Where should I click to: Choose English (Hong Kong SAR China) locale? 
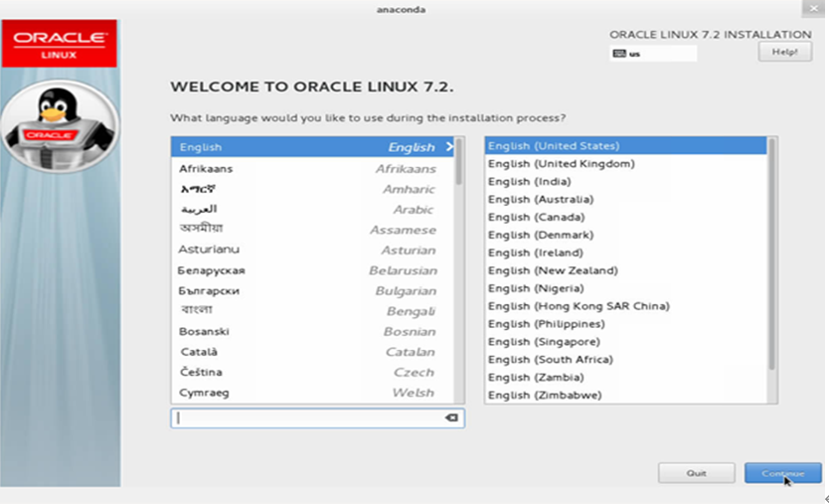pos(626,306)
